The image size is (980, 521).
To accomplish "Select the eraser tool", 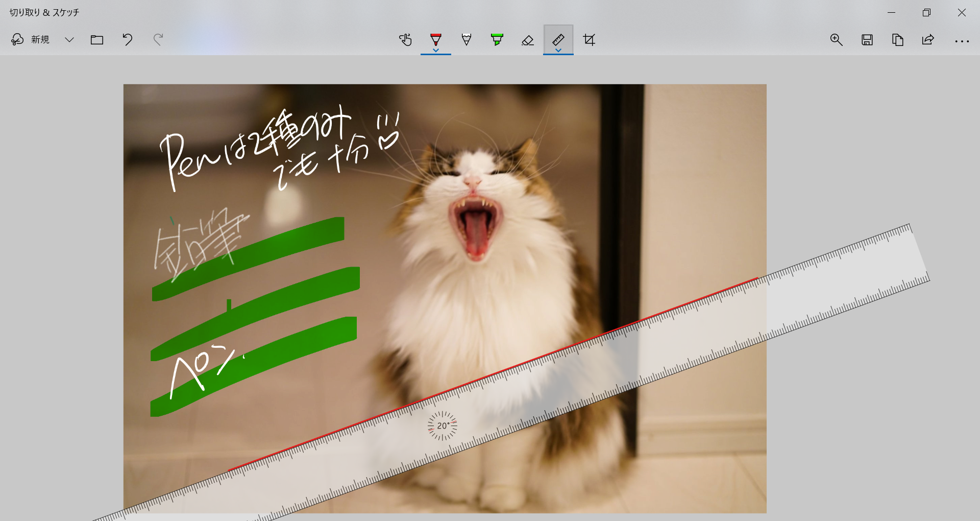I will (528, 40).
